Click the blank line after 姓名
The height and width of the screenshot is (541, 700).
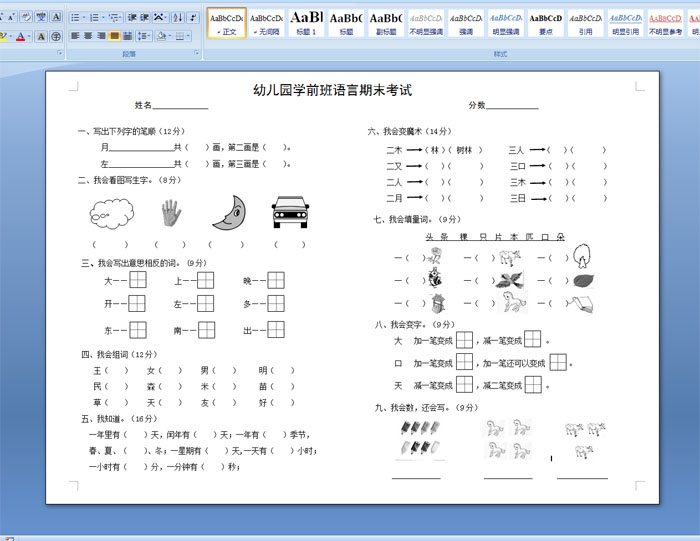point(180,106)
